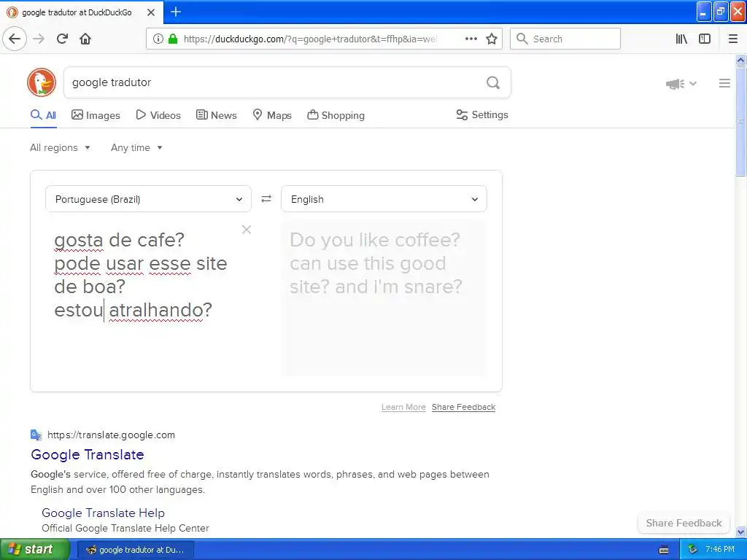Open page actions three-dots menu
The image size is (747, 560).
pyautogui.click(x=471, y=39)
